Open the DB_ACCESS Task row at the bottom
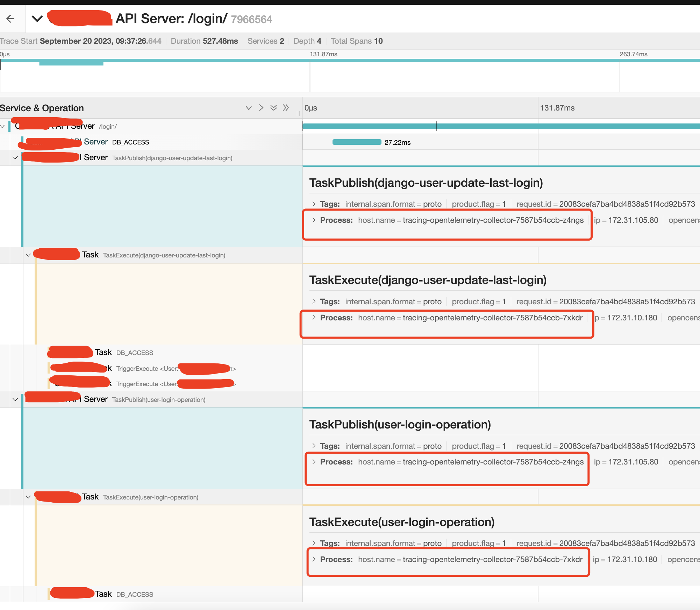 coord(135,594)
